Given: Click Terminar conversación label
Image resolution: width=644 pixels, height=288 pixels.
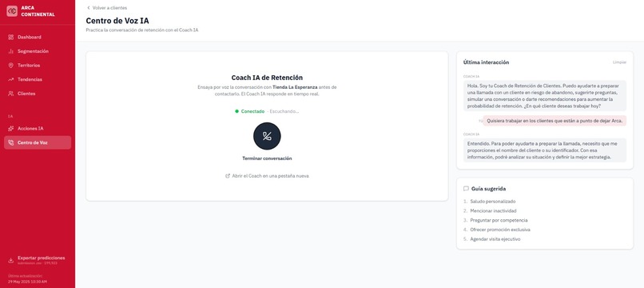Looking at the screenshot, I should pos(267,158).
